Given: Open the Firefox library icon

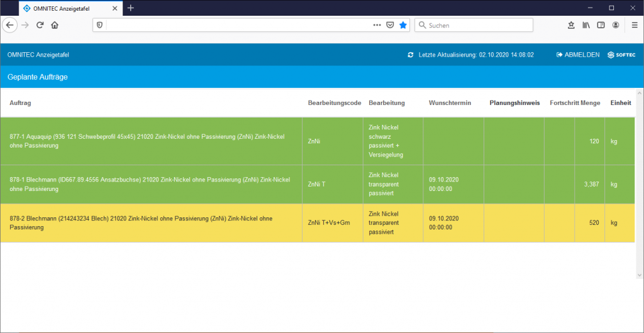Looking at the screenshot, I should click(x=586, y=25).
